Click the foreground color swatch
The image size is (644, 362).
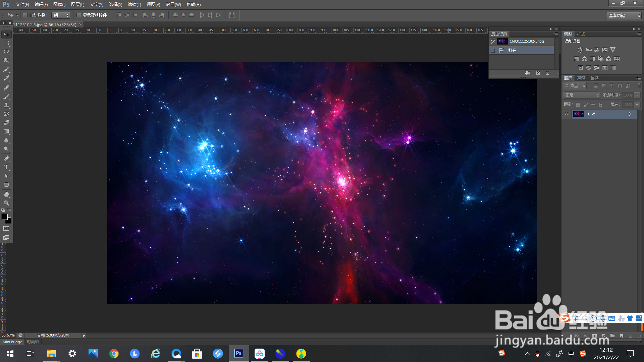[5, 217]
